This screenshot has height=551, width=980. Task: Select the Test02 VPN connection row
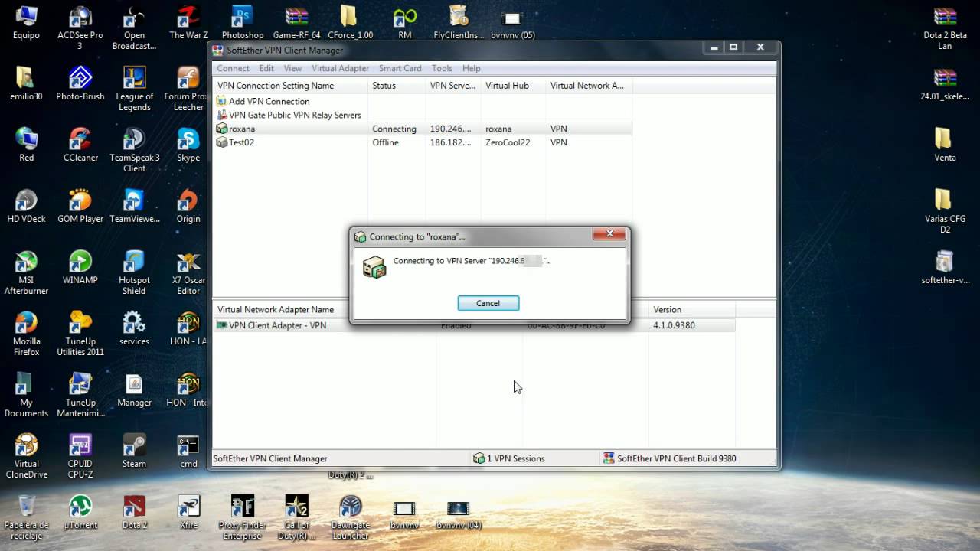(423, 142)
